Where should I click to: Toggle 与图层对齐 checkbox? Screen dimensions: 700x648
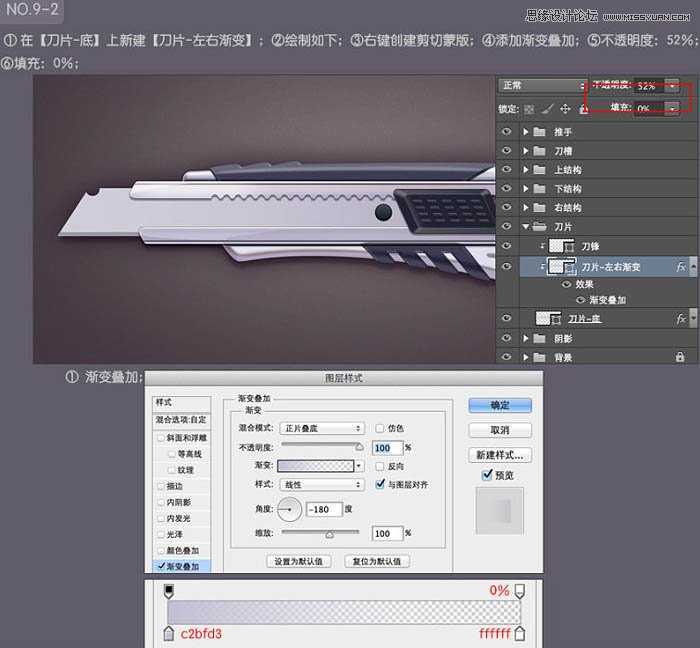(x=380, y=484)
